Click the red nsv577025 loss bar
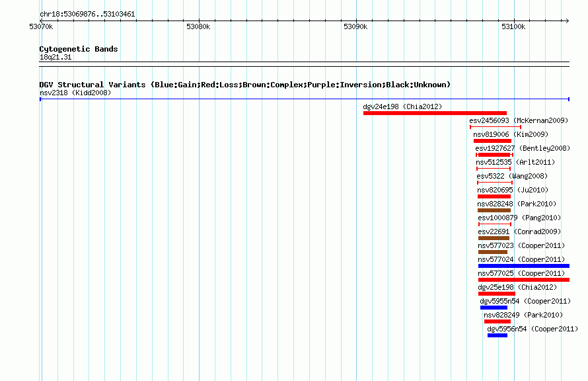588x381 pixels. tap(524, 280)
